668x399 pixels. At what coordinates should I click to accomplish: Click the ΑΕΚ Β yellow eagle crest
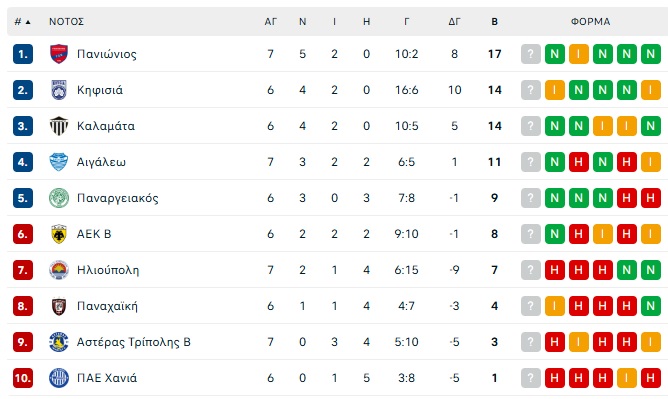[59, 234]
